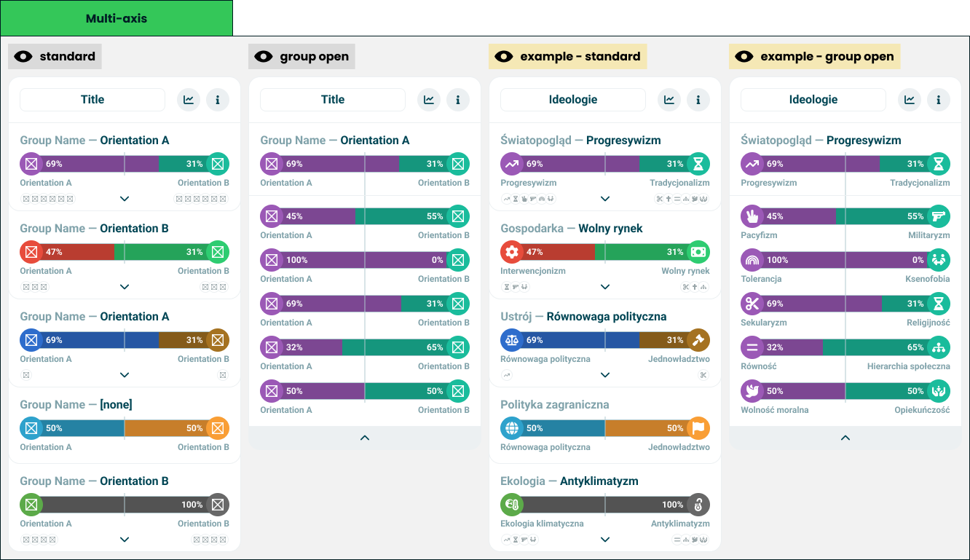Expand the Gospodarka row chevron

[605, 286]
